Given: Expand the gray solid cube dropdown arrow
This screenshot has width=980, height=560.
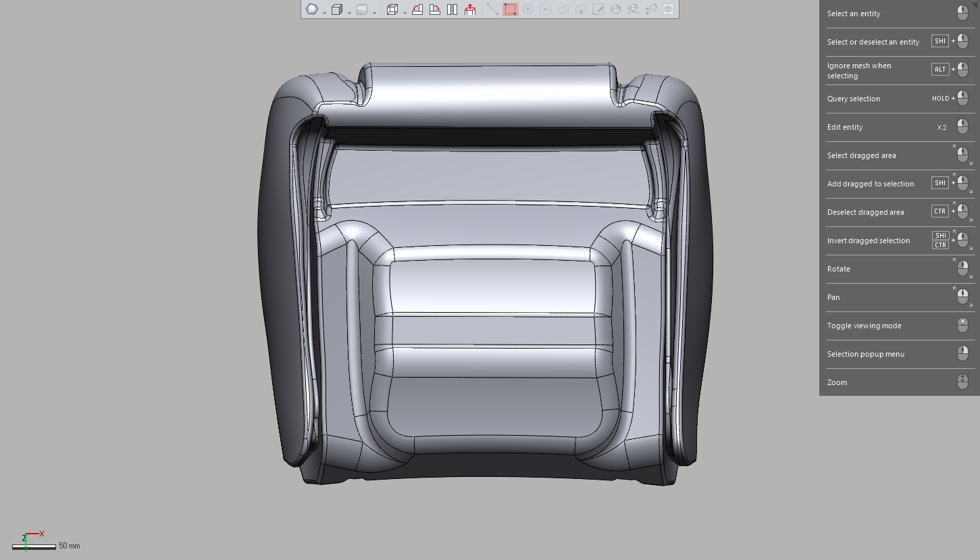Looking at the screenshot, I should (374, 13).
